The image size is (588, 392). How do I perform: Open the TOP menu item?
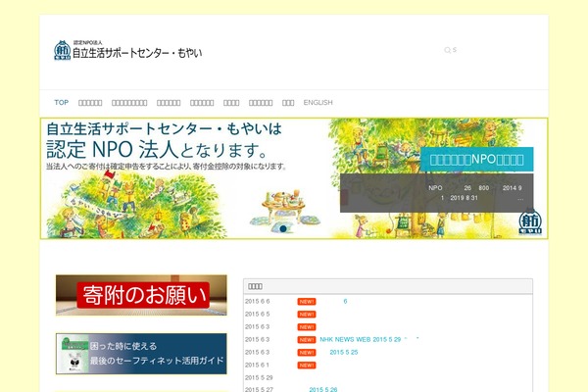point(62,102)
